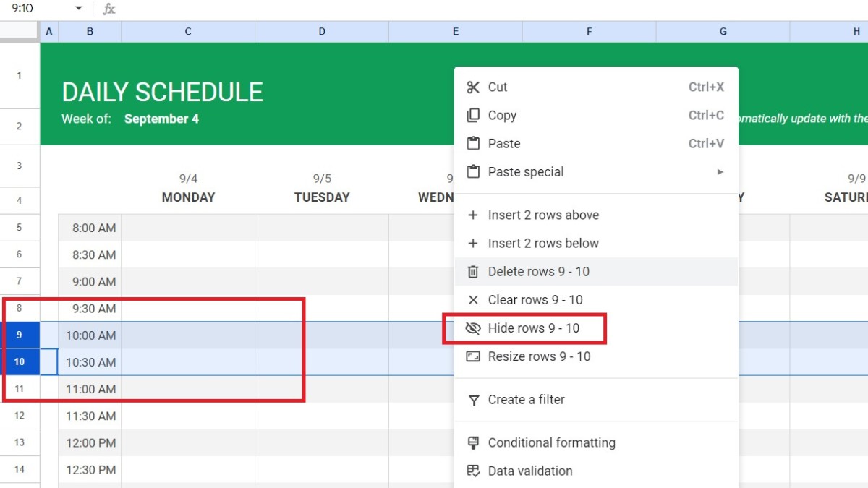Image resolution: width=868 pixels, height=488 pixels.
Task: Click the Data validation icon
Action: tap(474, 471)
